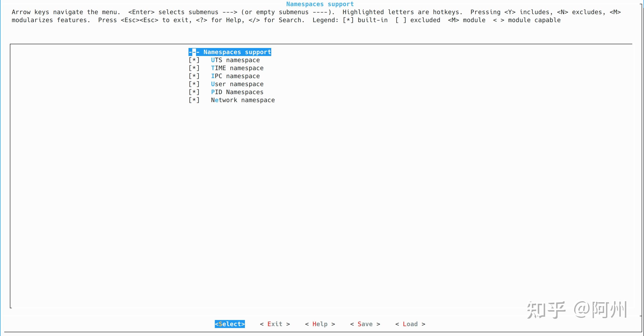Click the IPC namespace label

tap(235, 76)
